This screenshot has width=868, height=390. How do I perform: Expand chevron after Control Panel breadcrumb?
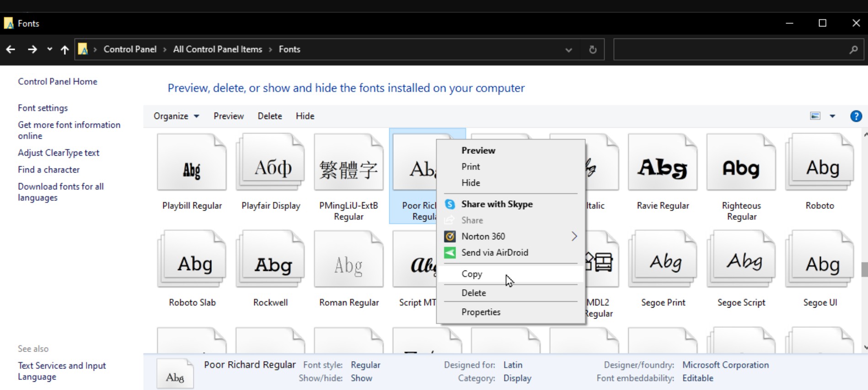point(165,49)
